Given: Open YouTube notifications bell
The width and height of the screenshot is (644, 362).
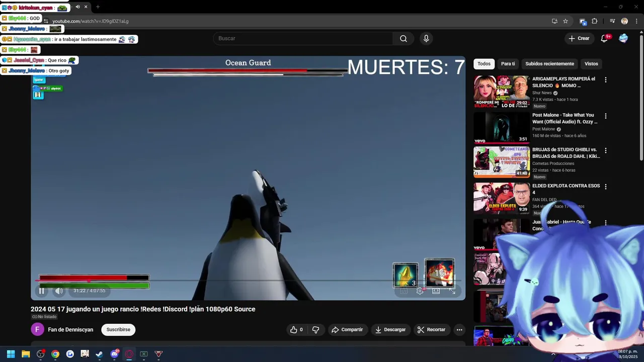Looking at the screenshot, I should point(605,39).
